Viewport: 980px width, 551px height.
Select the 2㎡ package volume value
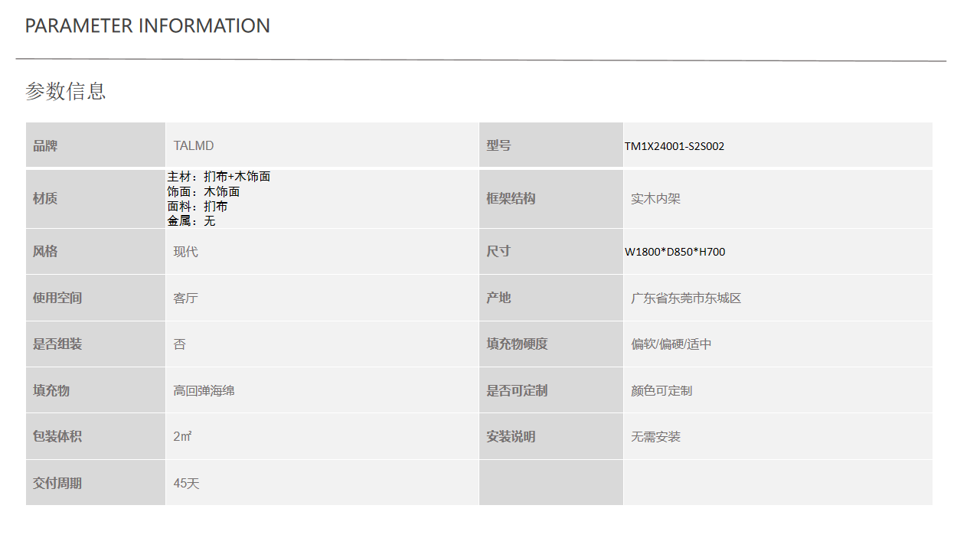tap(182, 437)
